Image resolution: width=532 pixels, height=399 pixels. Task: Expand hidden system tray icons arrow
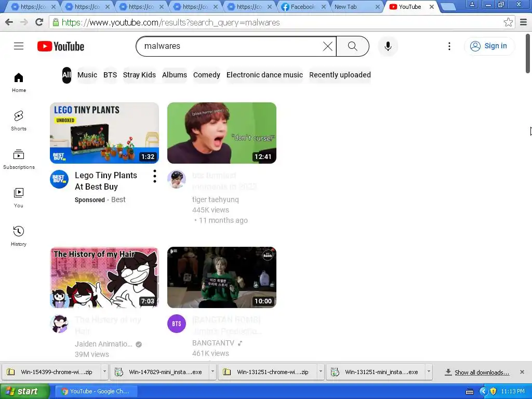[484, 391]
